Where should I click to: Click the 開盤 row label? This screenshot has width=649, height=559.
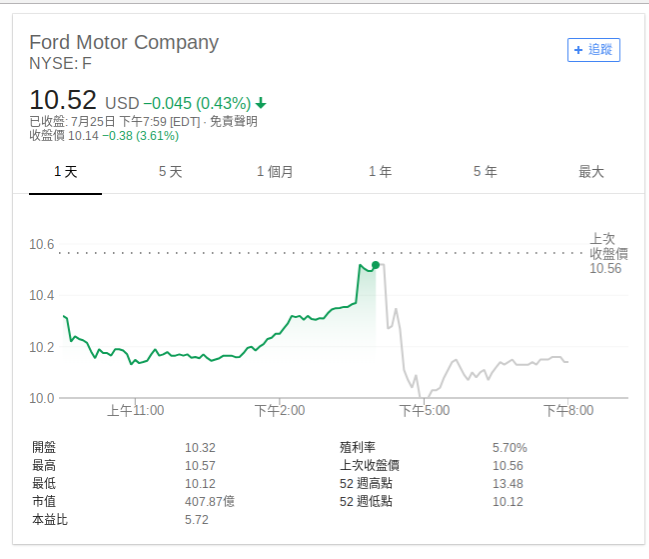[x=44, y=447]
